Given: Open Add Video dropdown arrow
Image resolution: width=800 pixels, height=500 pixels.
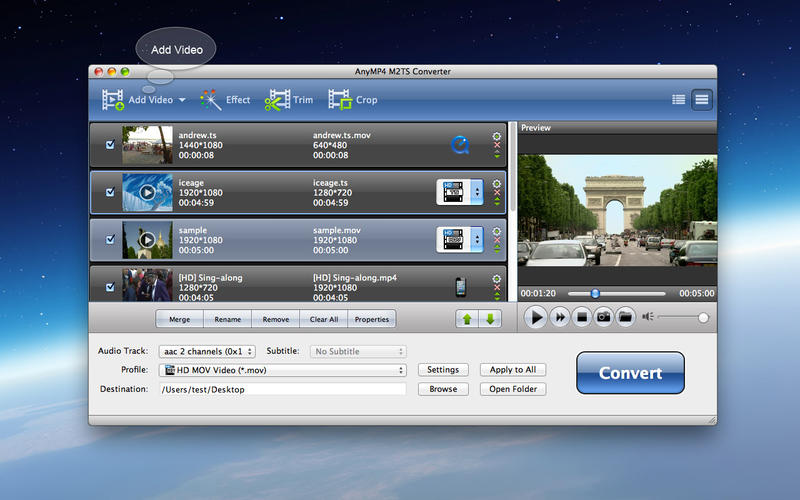Looking at the screenshot, I should [182, 100].
